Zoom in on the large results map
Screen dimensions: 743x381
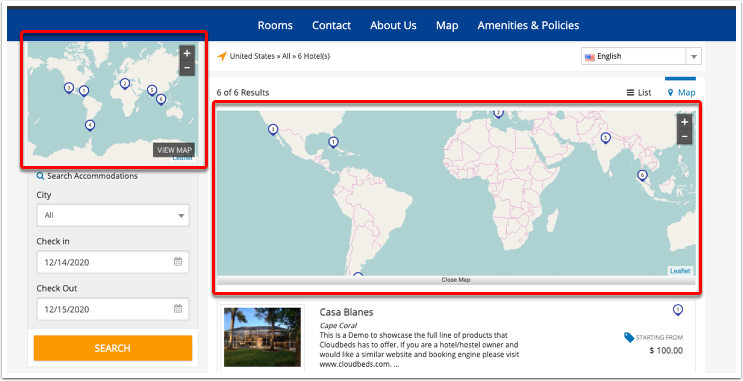point(684,122)
